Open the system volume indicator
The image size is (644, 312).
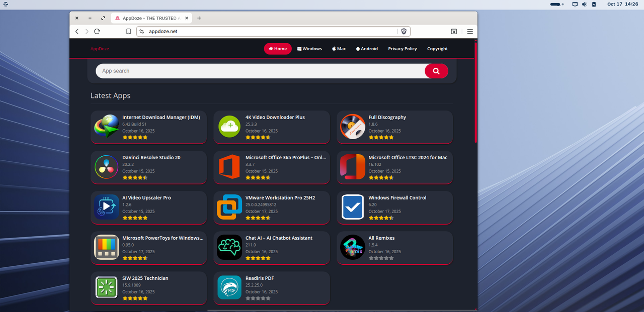tap(585, 4)
